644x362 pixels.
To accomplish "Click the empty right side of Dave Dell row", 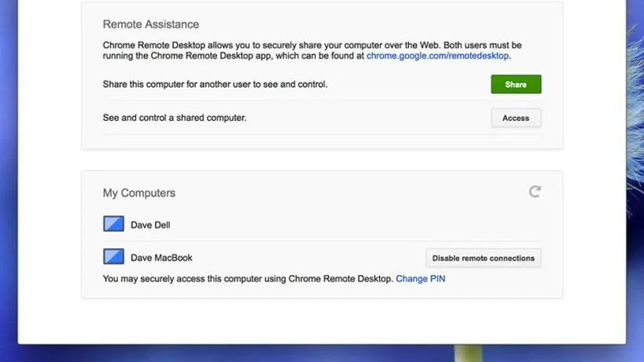I will (392, 226).
